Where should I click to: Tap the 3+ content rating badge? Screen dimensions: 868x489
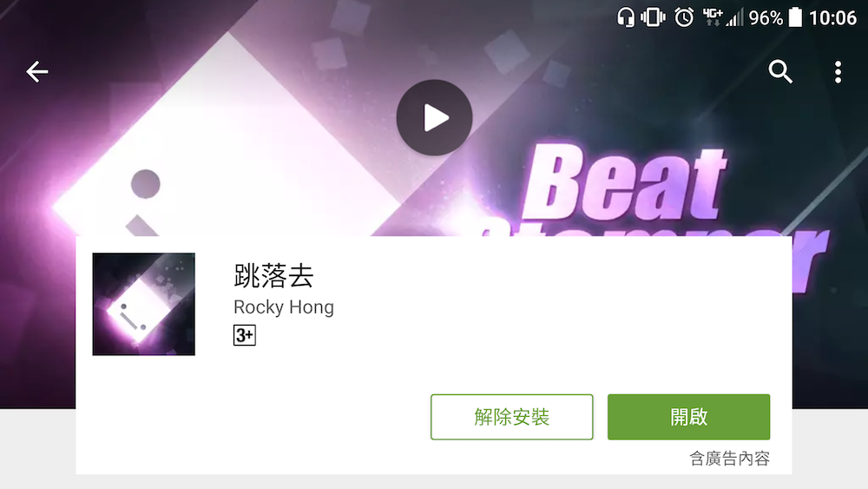(x=245, y=335)
